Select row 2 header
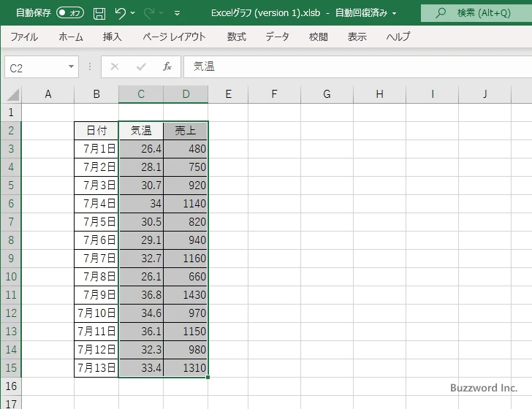 (11, 131)
